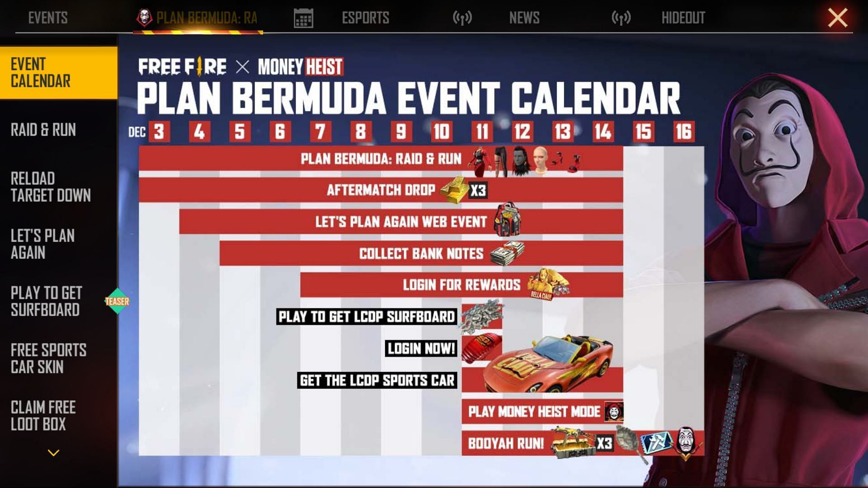Click the TEASER diamond badge toggle

(118, 301)
